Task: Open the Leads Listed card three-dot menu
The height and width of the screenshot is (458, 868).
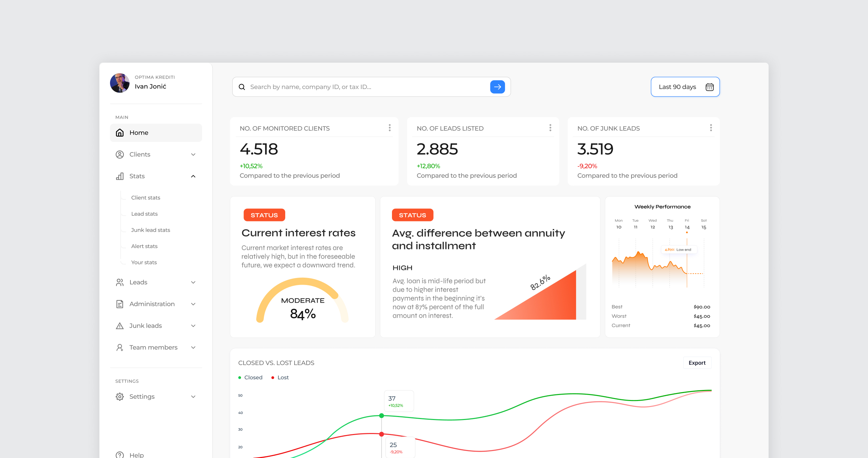Action: (550, 128)
